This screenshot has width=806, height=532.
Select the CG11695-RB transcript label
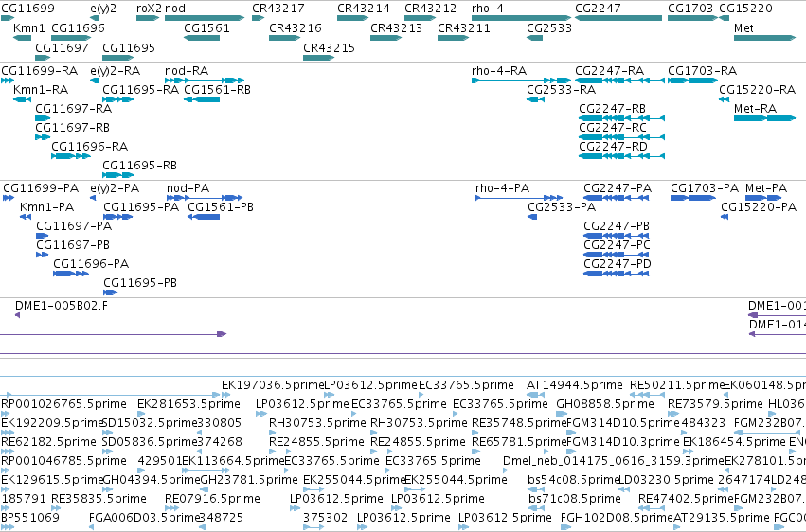[139, 166]
